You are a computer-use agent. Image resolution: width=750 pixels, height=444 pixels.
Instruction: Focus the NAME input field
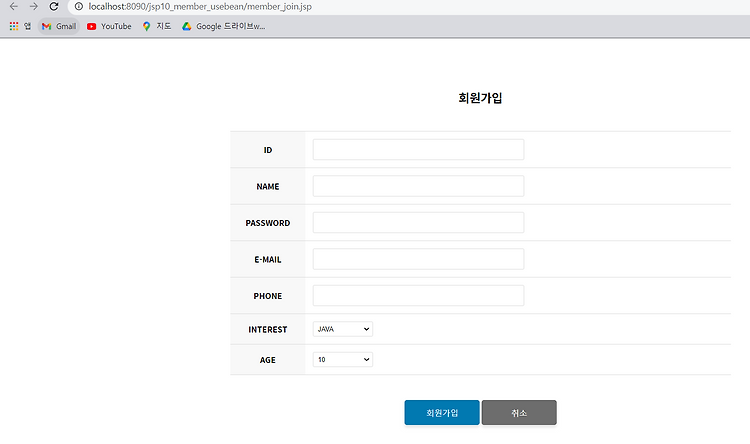point(419,186)
